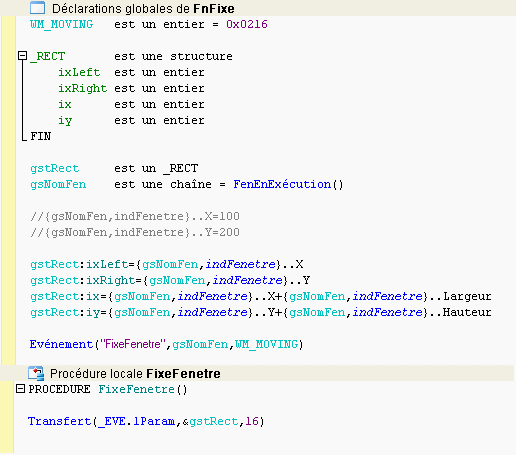Click the Evénement function name

[x=61, y=344]
